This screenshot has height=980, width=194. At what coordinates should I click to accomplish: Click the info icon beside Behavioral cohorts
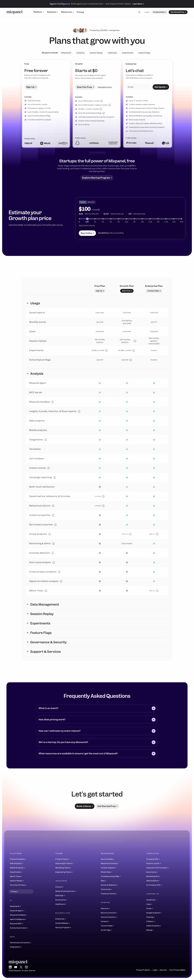click(x=53, y=506)
